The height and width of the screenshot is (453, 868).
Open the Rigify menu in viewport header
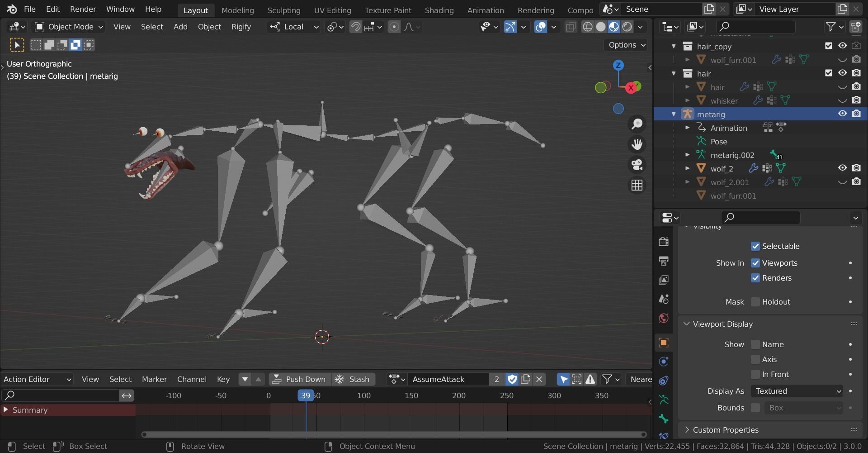241,27
